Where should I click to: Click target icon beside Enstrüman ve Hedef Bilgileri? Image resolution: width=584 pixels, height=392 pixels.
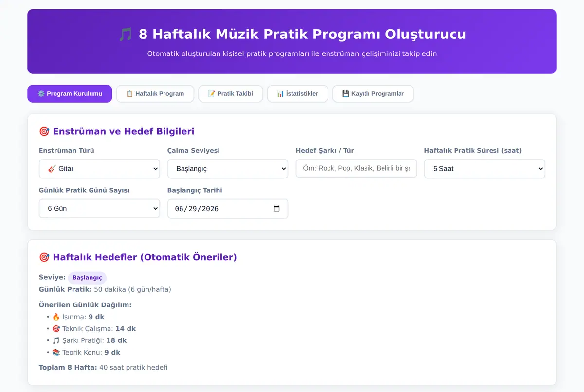click(x=44, y=131)
